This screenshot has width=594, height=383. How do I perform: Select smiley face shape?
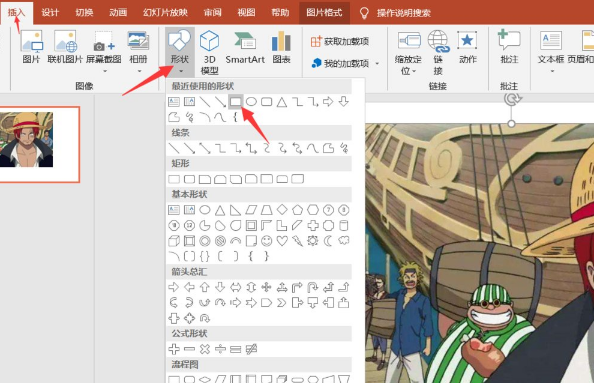click(x=267, y=241)
